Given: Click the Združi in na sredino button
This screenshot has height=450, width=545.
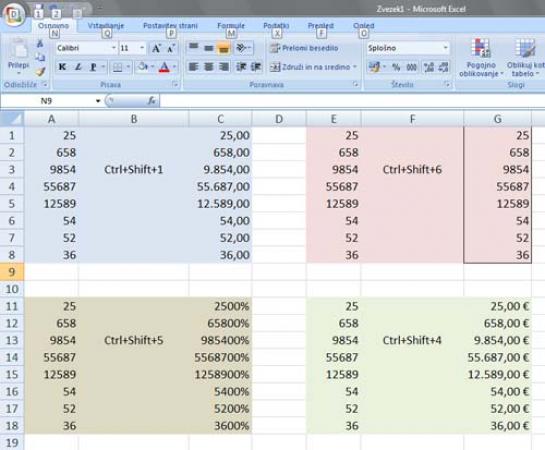Looking at the screenshot, I should 310,67.
